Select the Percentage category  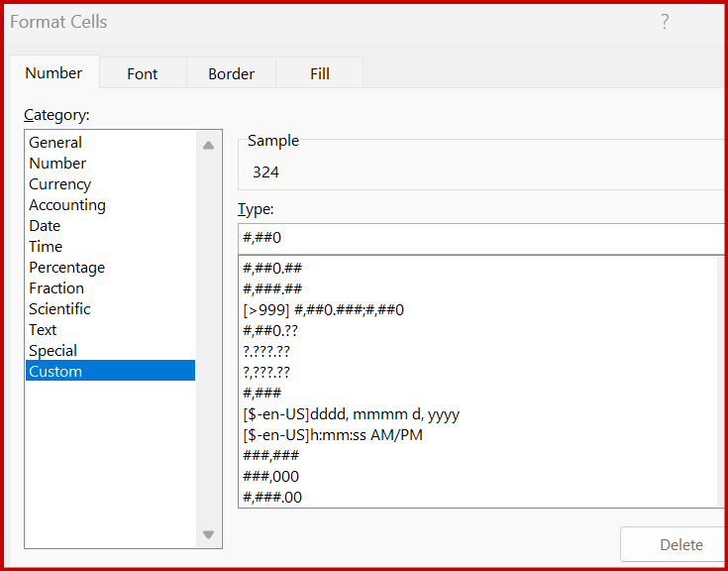(111, 267)
